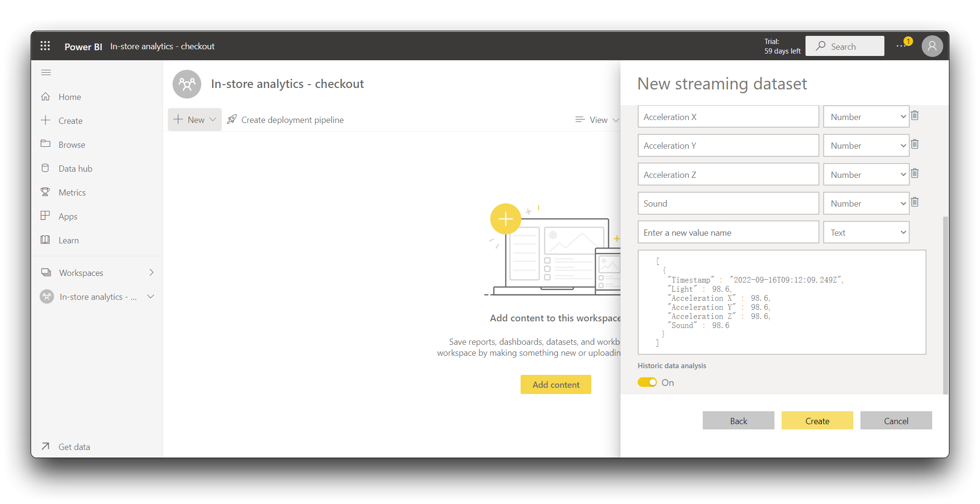Click the Create button in dataset panel

tap(817, 420)
